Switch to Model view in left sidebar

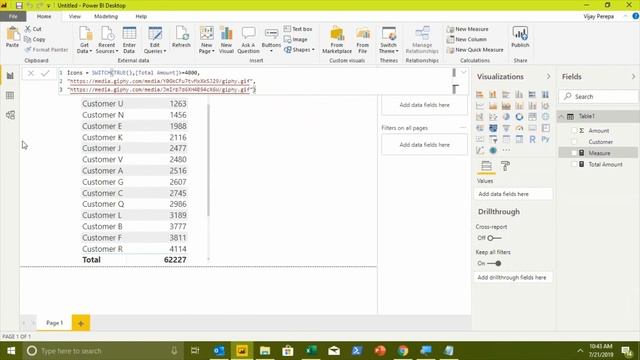(10, 115)
